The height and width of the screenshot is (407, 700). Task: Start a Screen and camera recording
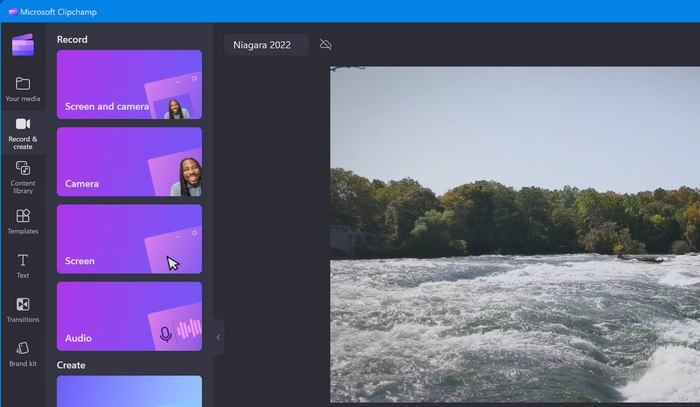click(129, 84)
